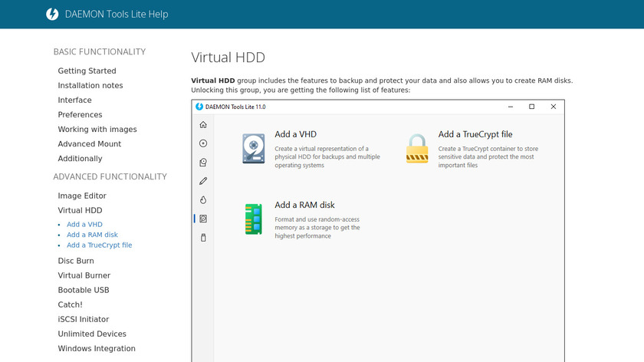The image size is (644, 362).
Task: Open the pencil Image Editor sidebar icon
Action: click(x=203, y=181)
